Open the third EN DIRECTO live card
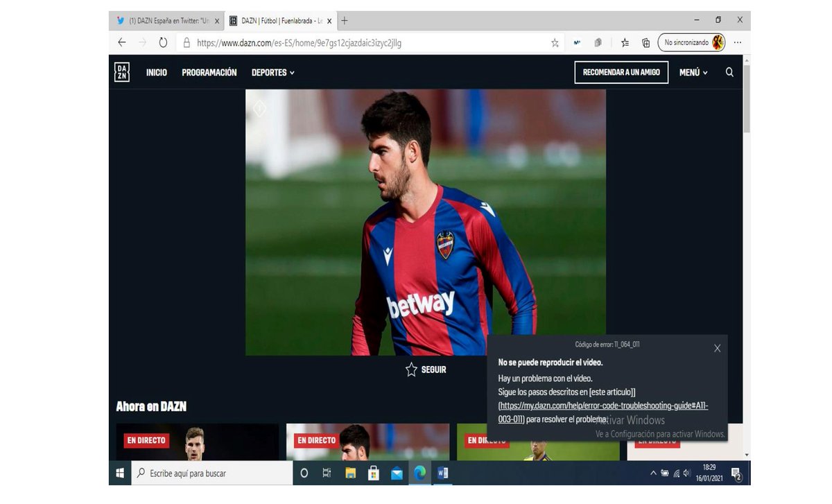The image size is (832, 504). (538, 442)
